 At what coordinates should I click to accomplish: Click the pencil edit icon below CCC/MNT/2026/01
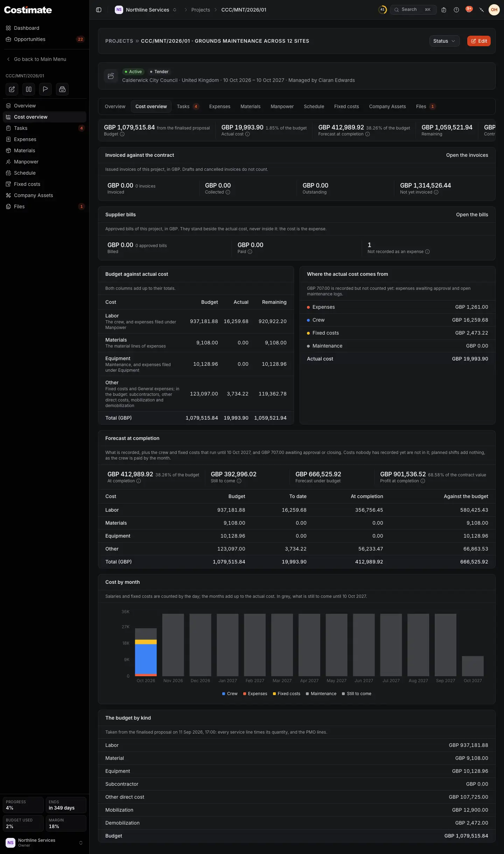12,89
